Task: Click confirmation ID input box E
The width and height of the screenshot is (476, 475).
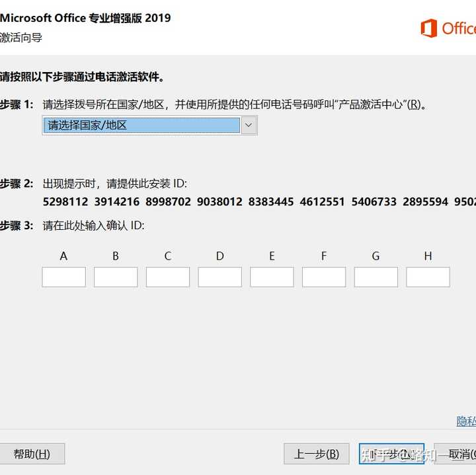Action: (272, 277)
